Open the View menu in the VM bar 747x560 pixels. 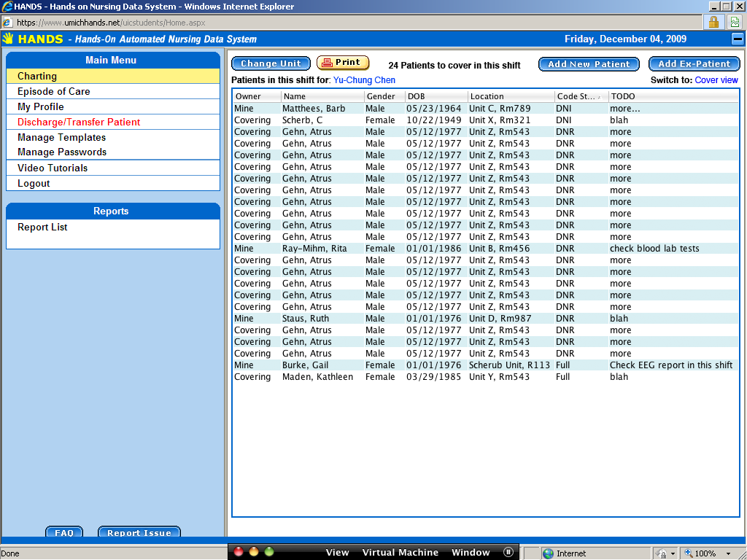337,553
